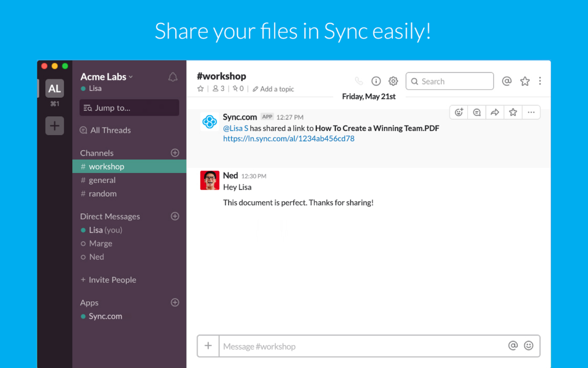
Task: Open All Threads
Action: click(x=110, y=130)
